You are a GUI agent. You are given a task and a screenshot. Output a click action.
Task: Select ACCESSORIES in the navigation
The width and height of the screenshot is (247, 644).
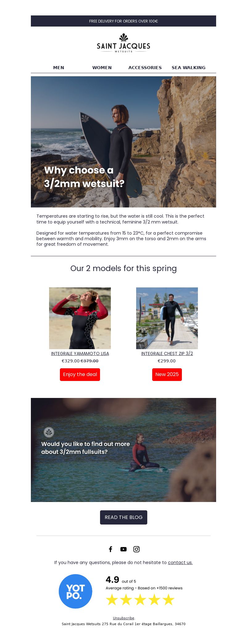(145, 68)
